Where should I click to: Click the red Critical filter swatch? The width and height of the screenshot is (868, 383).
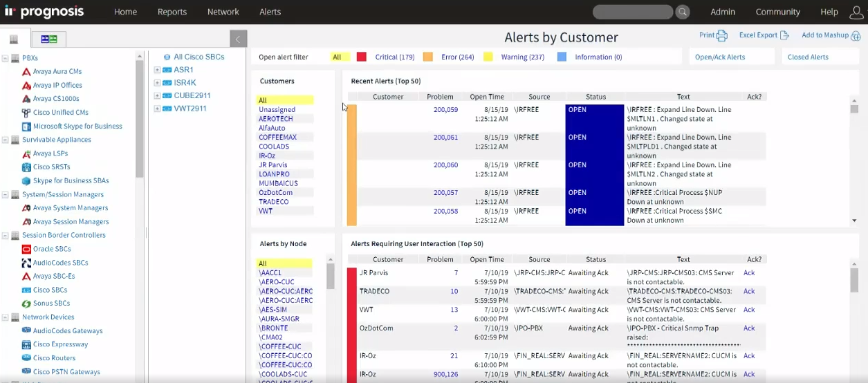click(361, 57)
